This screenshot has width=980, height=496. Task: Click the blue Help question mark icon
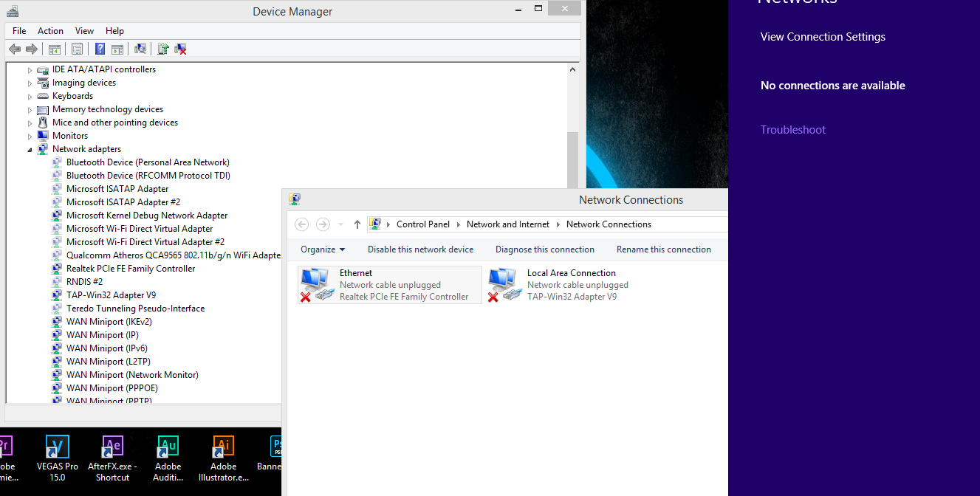[100, 49]
